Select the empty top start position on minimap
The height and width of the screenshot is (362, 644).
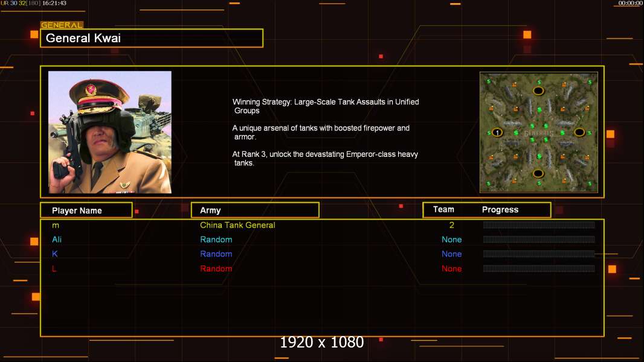click(538, 91)
